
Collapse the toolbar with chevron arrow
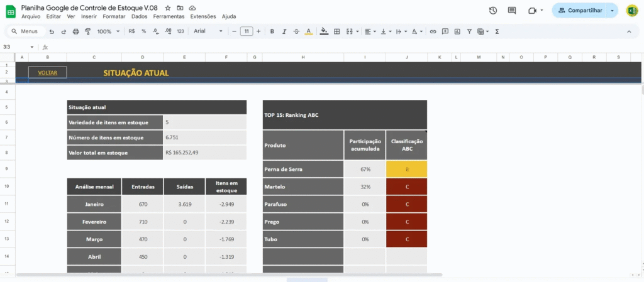tap(628, 31)
